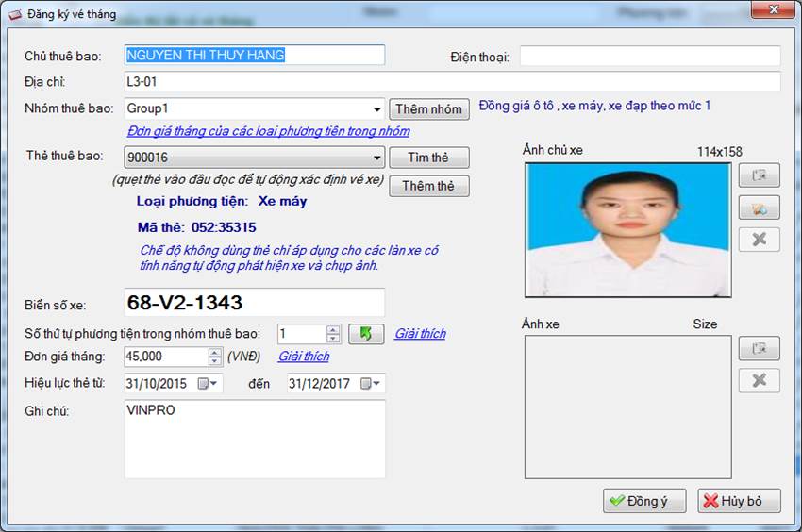Remove the vehicle photo with X button
Viewport: 802px width, 532px height.
[x=759, y=380]
